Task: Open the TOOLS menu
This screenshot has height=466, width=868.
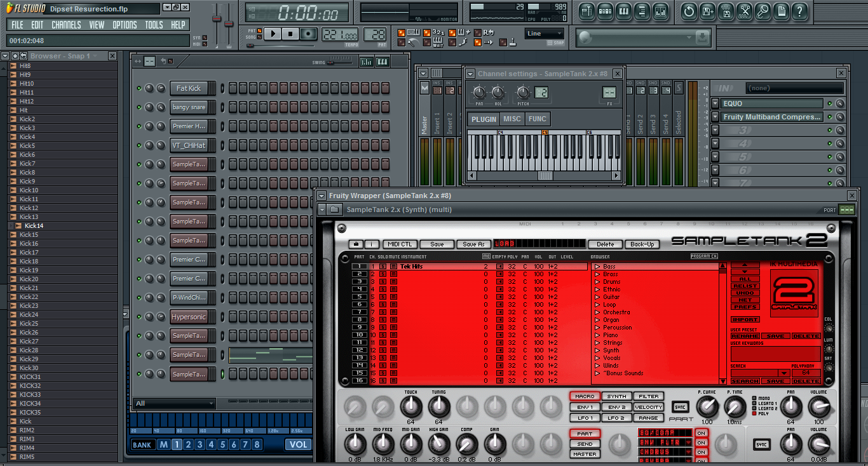Action: click(154, 25)
